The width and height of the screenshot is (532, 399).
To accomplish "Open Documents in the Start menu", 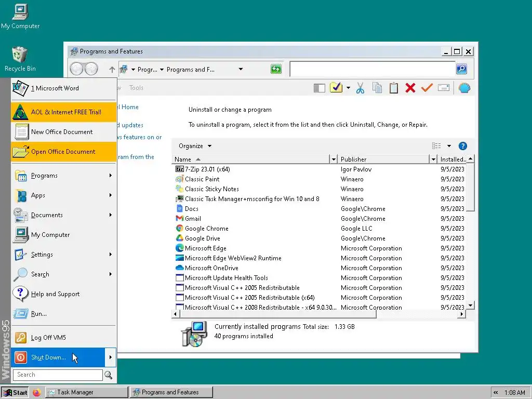I will (x=63, y=215).
